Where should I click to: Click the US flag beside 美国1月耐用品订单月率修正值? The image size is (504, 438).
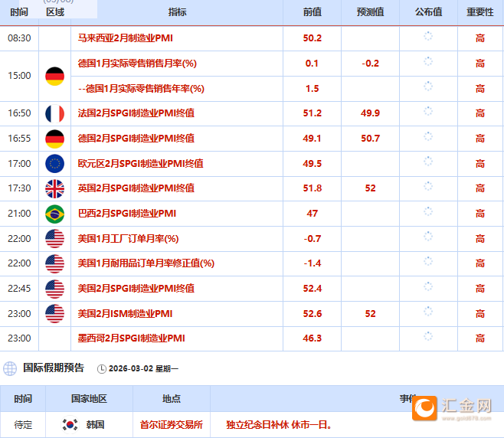point(54,264)
